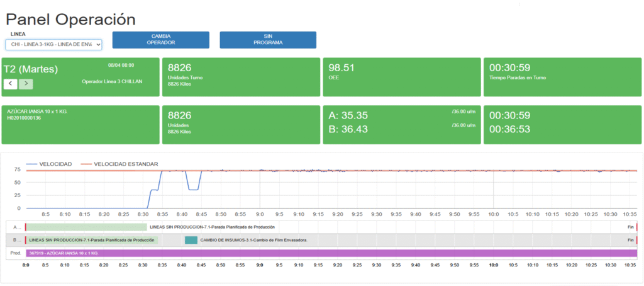Image resolution: width=644 pixels, height=286 pixels.
Task: Click red start marker in row A
Action: click(x=25, y=227)
